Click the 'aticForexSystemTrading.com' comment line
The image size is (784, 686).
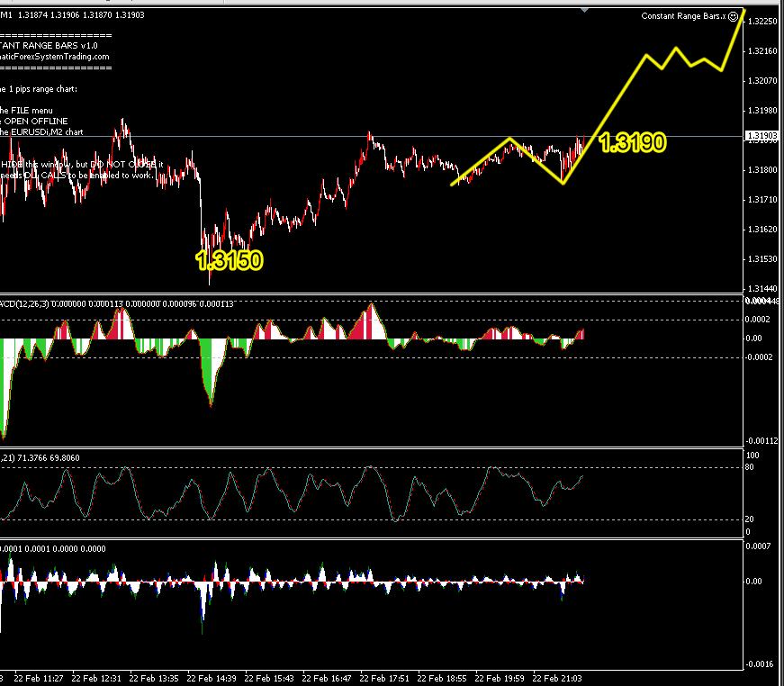point(55,57)
